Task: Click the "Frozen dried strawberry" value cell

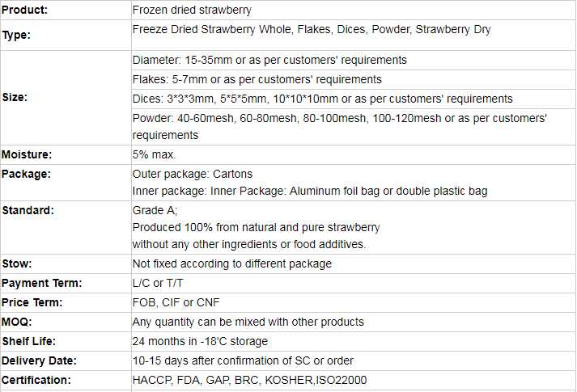Action: coord(192,11)
